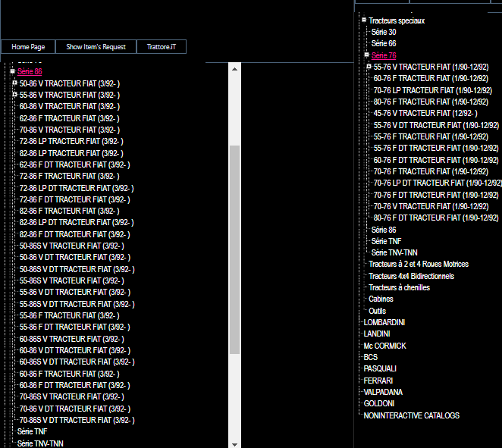Select 60-86S V TRACTEUR FIAT (3/92-)
The width and height of the screenshot is (502, 448).
pyautogui.click(x=72, y=339)
